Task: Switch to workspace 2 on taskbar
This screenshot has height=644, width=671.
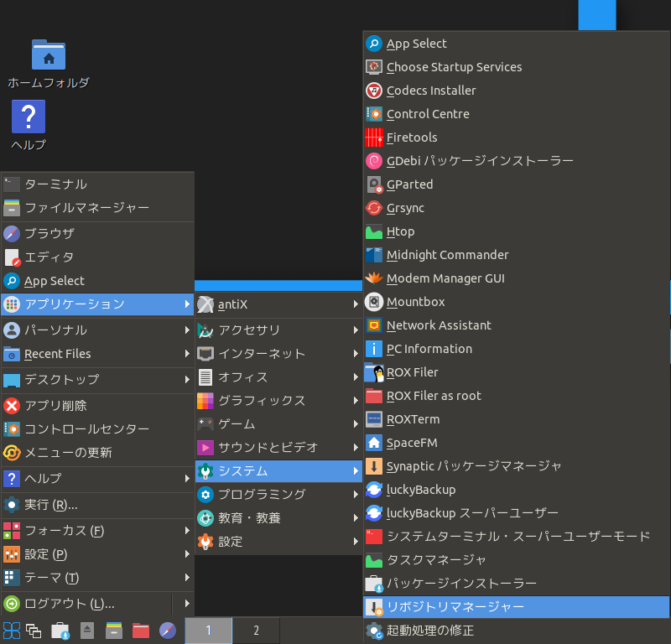Action: coord(257,631)
